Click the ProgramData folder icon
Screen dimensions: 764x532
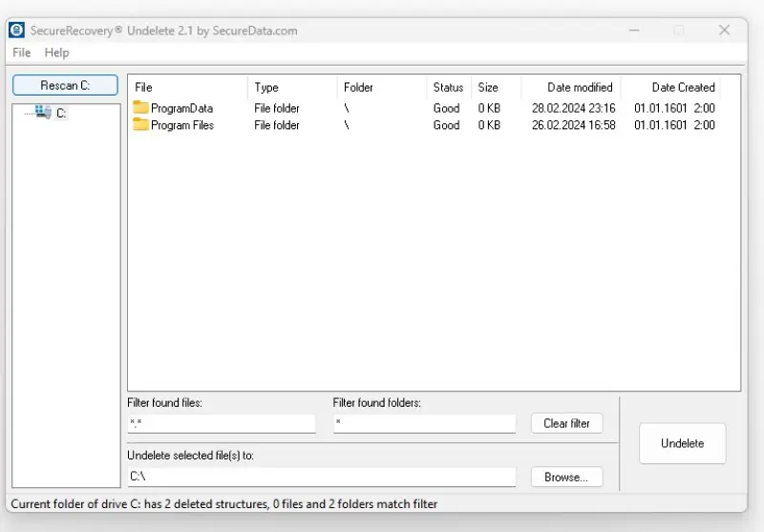click(140, 107)
